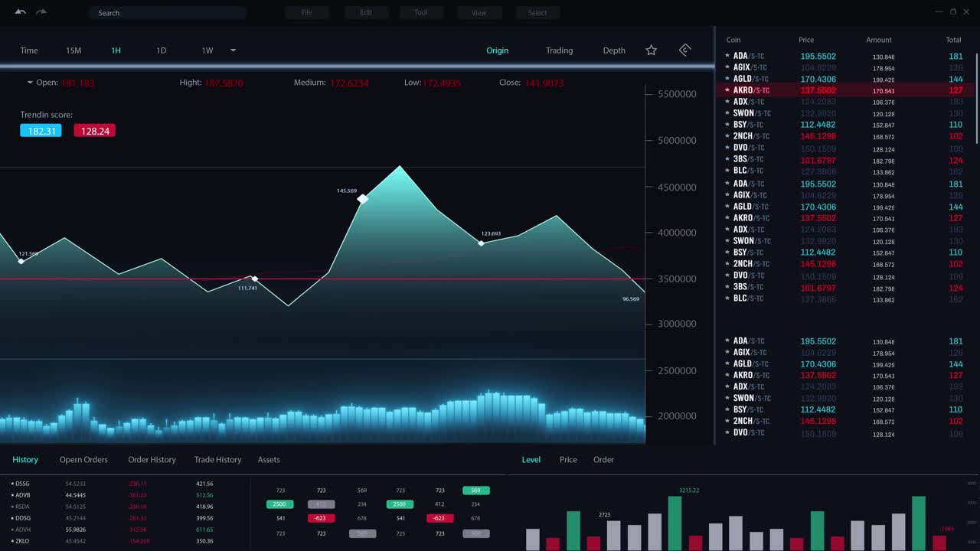Add chart to favorites with star icon
This screenshot has height=551, width=980.
point(652,51)
